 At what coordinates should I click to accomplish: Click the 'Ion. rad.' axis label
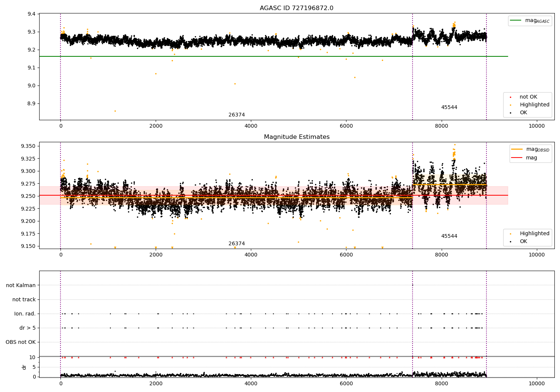(x=25, y=314)
